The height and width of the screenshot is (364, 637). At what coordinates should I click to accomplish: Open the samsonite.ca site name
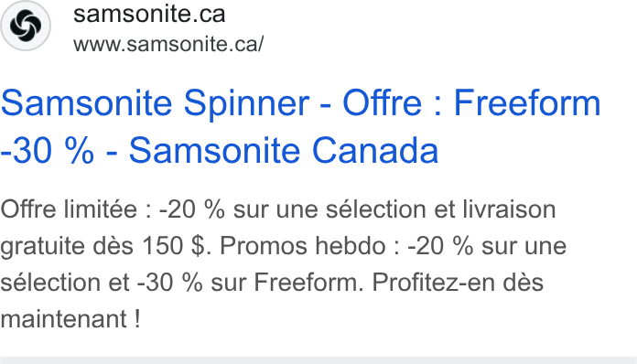149,14
